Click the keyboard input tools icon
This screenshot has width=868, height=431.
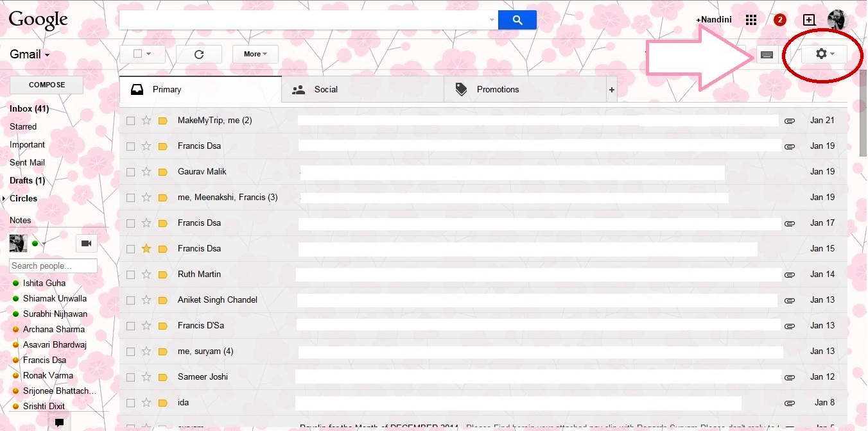[767, 55]
